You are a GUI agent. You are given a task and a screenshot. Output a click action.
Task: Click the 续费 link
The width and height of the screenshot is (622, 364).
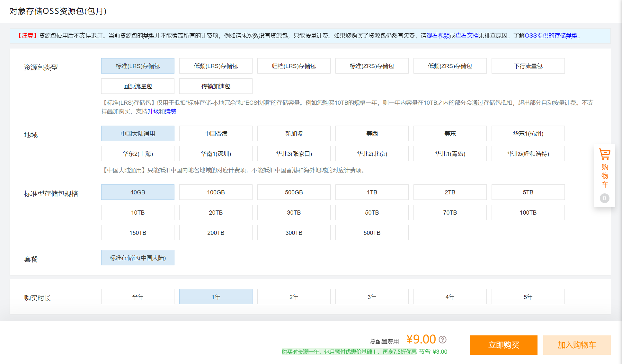(171, 111)
